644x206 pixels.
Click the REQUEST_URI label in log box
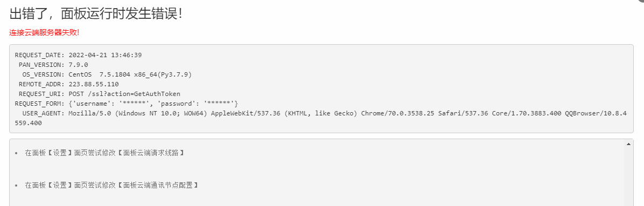tap(41, 94)
